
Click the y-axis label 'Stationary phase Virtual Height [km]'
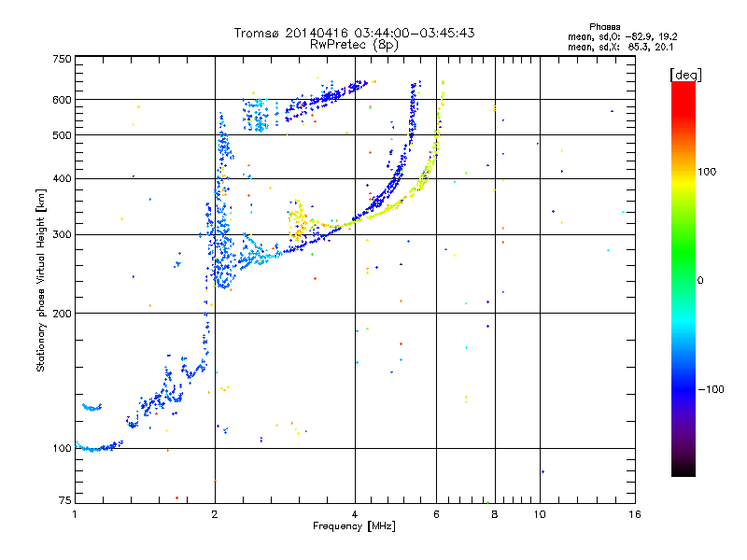[41, 280]
